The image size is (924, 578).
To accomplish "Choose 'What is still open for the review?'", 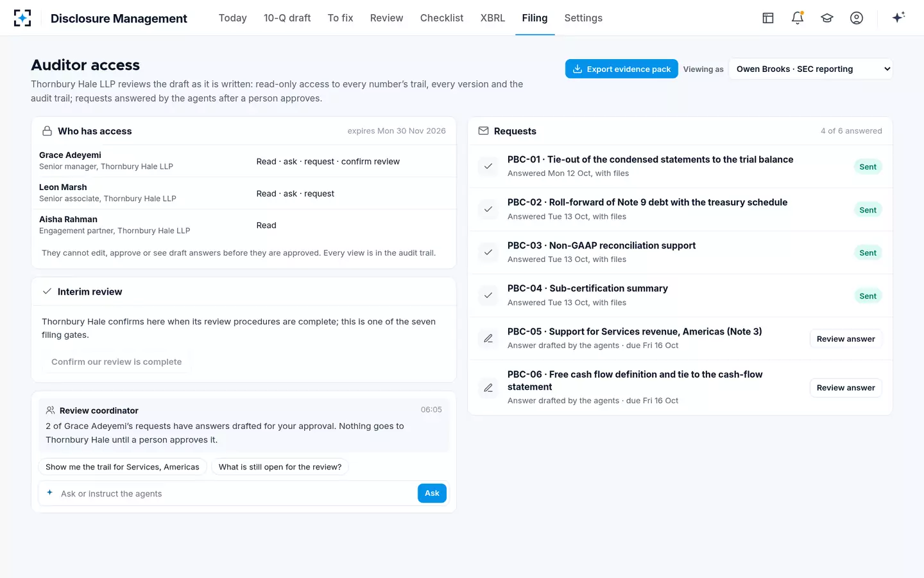I will click(280, 467).
